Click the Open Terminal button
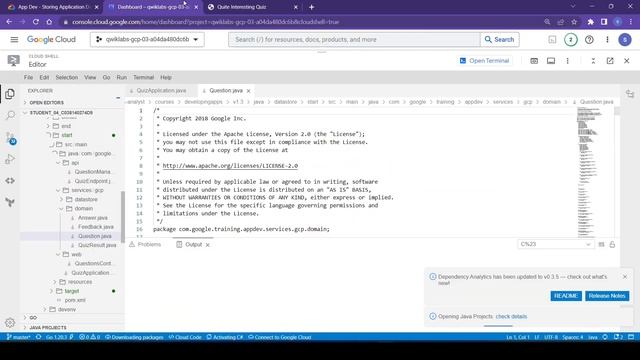Screen dimensions: 640x360 tap(484, 61)
